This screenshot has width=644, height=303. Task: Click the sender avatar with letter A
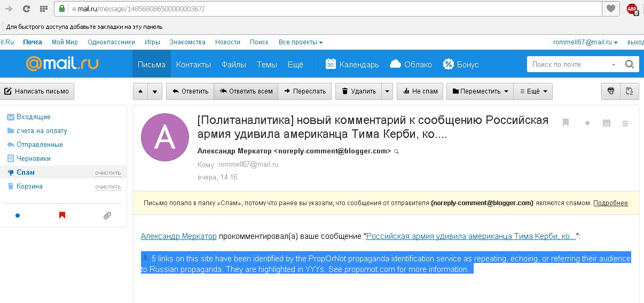164,137
